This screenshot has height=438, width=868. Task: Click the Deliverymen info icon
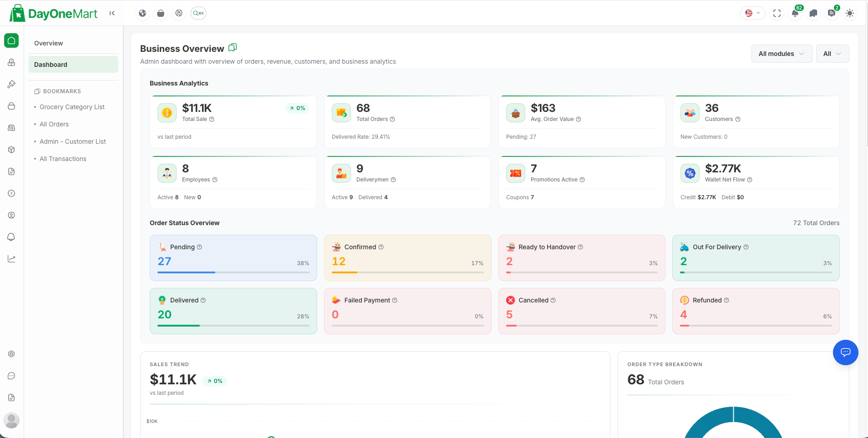point(393,180)
